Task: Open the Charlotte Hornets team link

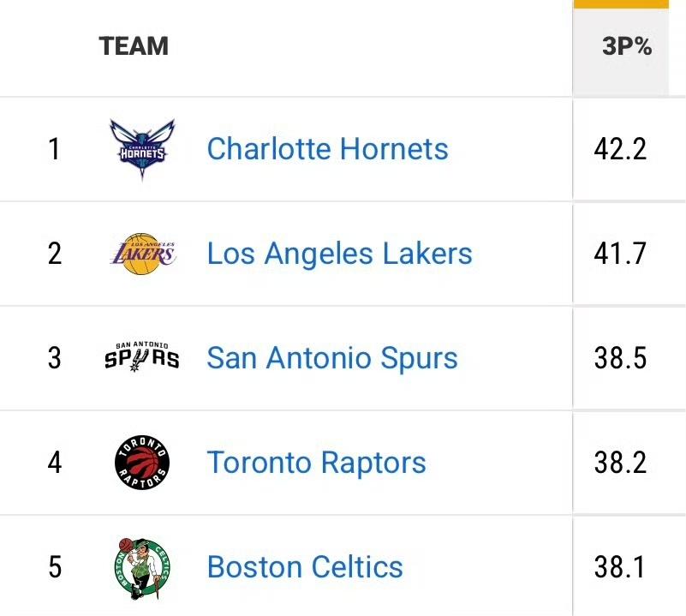Action: click(x=327, y=149)
